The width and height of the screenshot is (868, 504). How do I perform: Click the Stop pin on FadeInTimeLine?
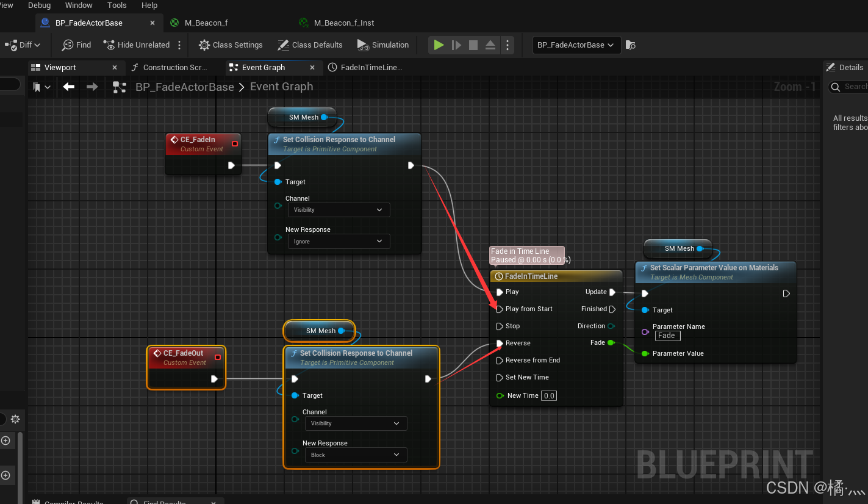500,326
